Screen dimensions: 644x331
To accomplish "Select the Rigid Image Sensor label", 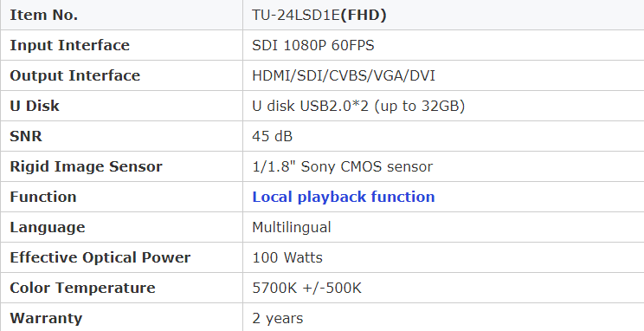I will click(86, 166).
